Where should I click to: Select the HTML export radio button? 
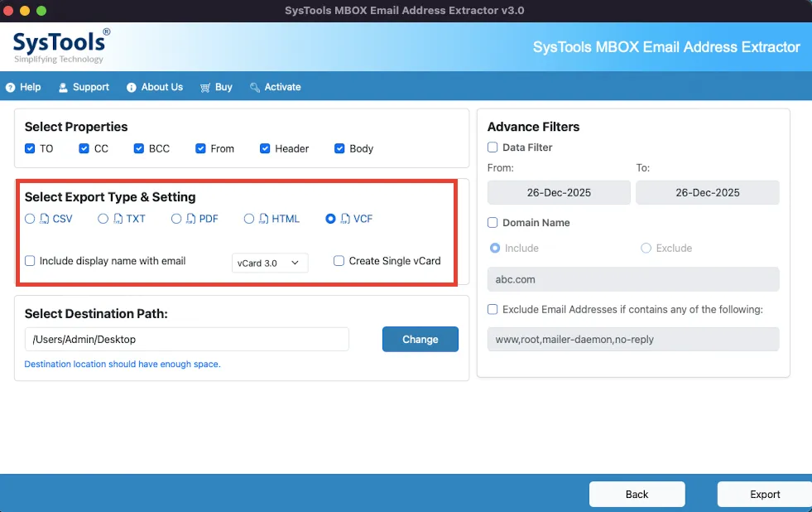249,219
